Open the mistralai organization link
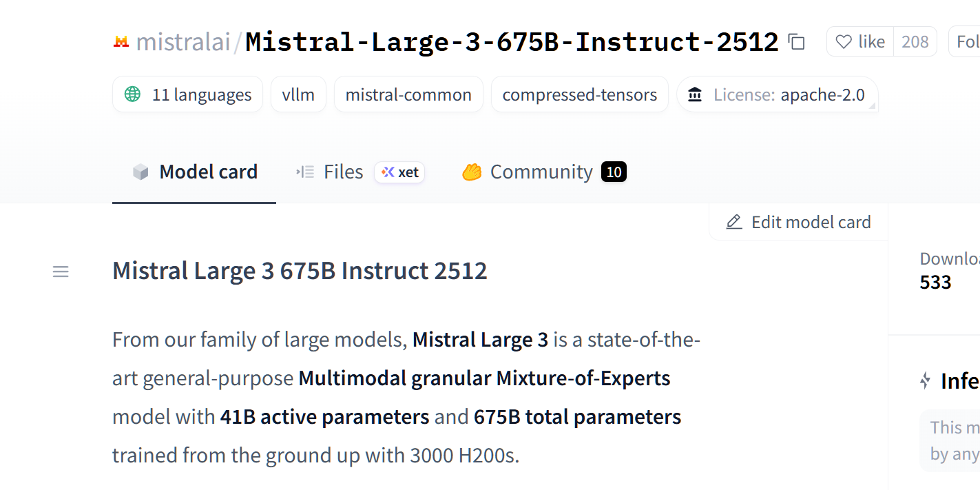980x490 pixels. [x=183, y=42]
